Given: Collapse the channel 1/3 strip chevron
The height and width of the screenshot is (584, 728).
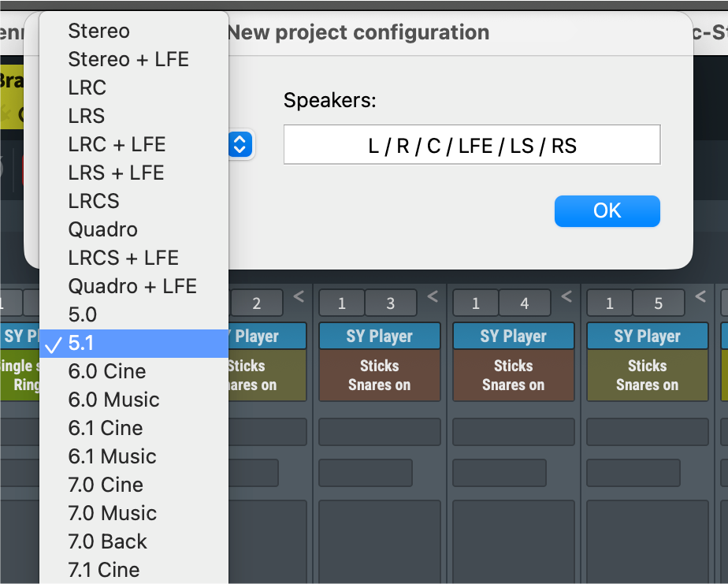Looking at the screenshot, I should (x=432, y=296).
